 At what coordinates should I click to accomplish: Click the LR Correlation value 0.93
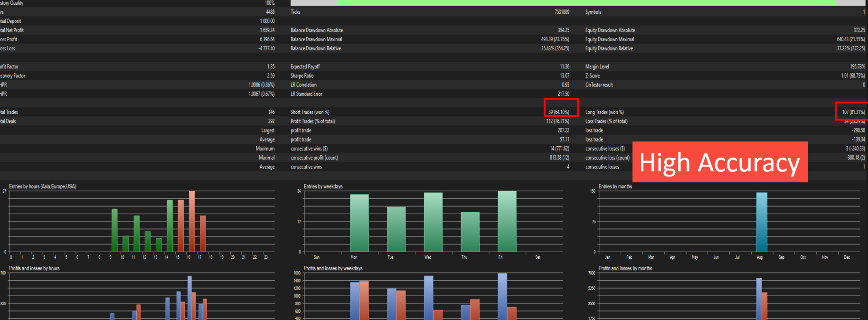(566, 85)
